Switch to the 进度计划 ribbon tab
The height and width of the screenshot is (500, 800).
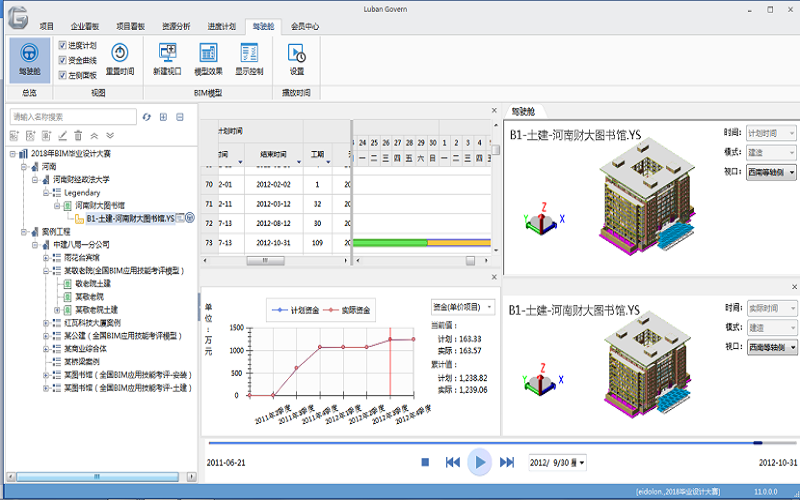click(221, 26)
